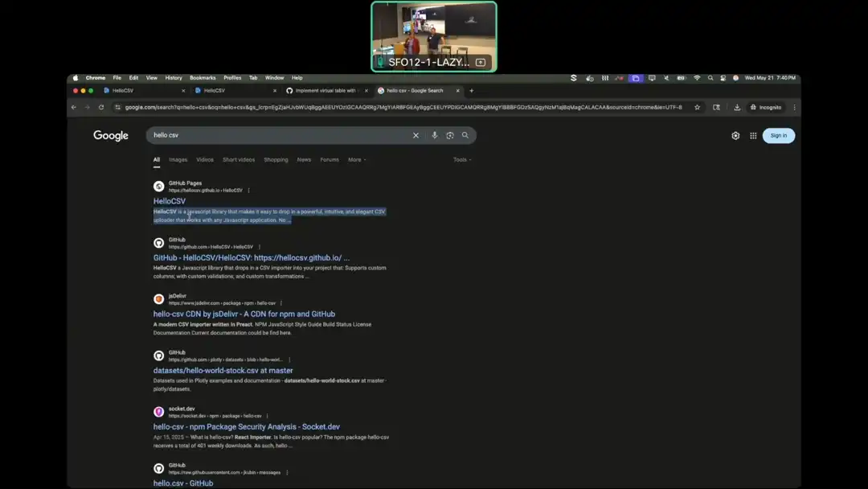Select the SFO12-1-LAZY video thumbnail
The image size is (868, 489).
[x=434, y=36]
